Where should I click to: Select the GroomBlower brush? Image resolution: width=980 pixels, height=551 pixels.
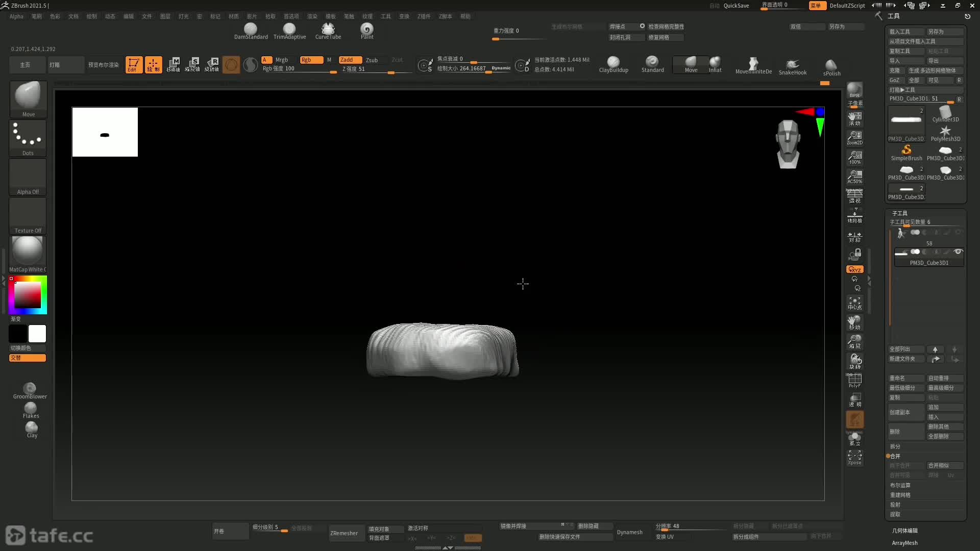pyautogui.click(x=30, y=391)
